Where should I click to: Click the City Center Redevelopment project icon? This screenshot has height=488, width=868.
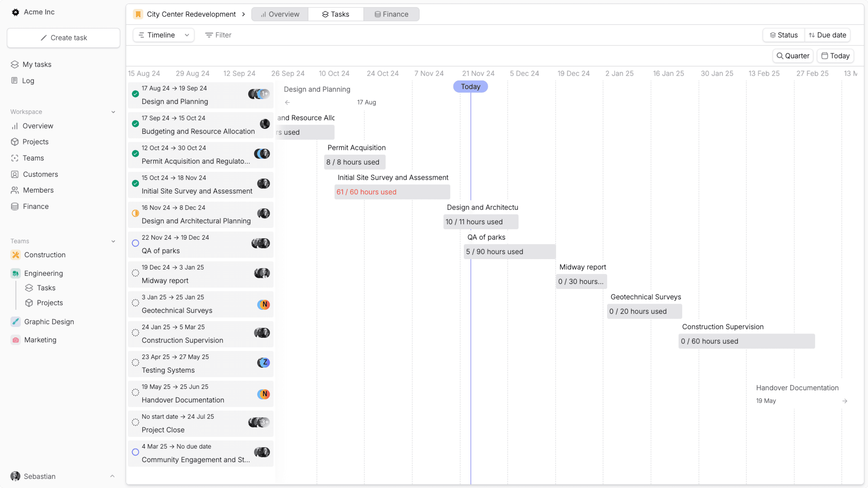coord(138,14)
